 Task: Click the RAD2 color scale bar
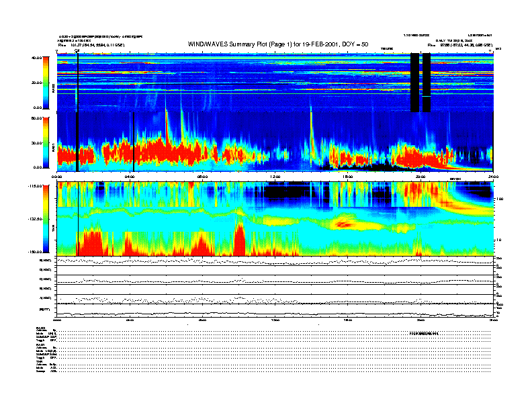pos(46,83)
